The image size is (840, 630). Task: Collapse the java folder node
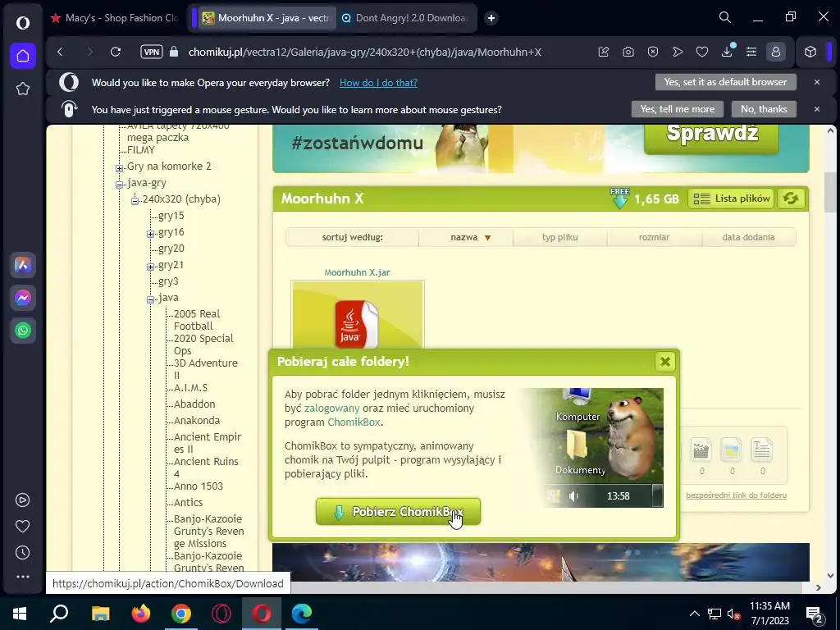coord(151,299)
